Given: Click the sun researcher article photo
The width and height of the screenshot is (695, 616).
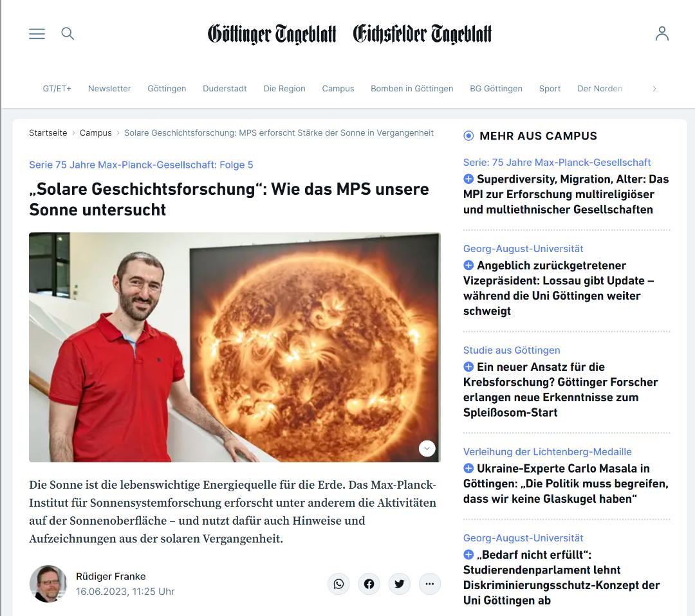Looking at the screenshot, I should coord(234,347).
